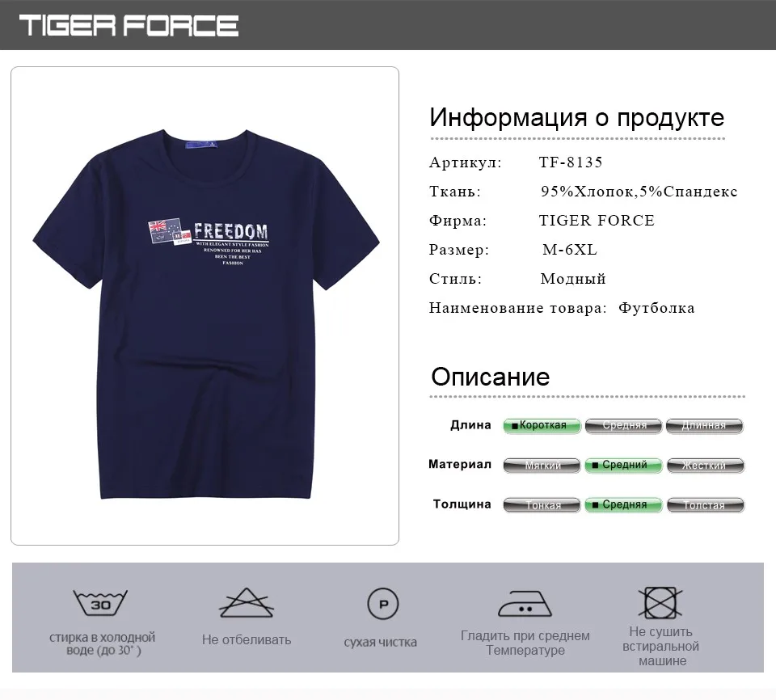Screen dimensions: 776x700
Task: Click the Толщина row label
Action: pyautogui.click(x=462, y=504)
